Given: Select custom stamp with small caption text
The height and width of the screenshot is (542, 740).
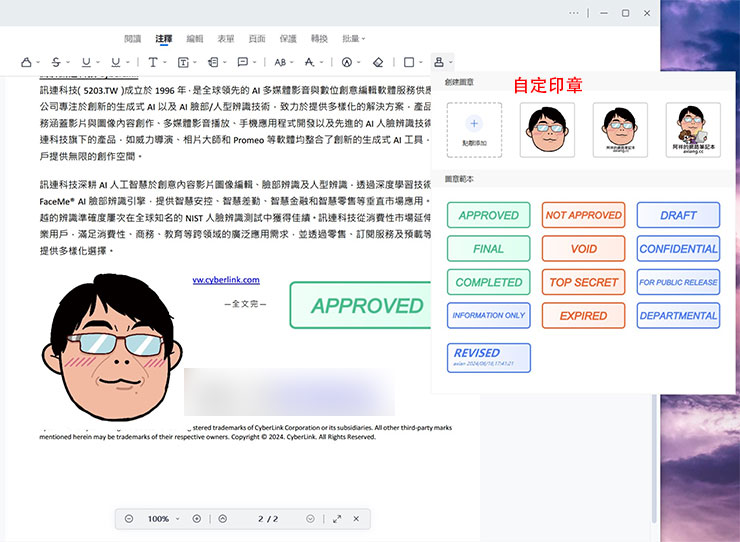Looking at the screenshot, I should click(620, 130).
